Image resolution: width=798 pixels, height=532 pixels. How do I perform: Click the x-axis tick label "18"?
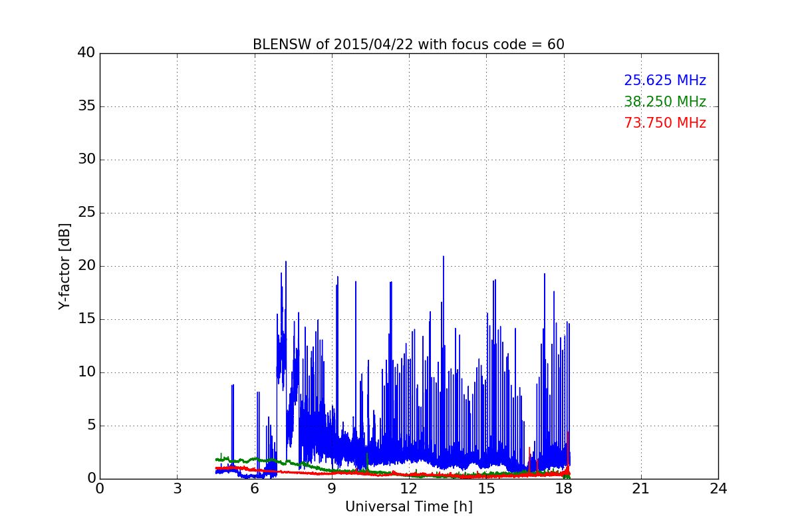[x=563, y=489]
